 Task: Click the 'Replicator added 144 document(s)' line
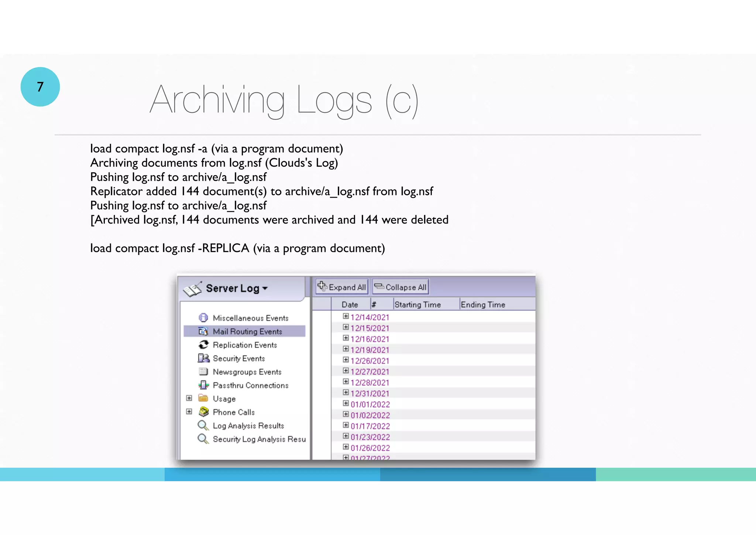pos(262,191)
